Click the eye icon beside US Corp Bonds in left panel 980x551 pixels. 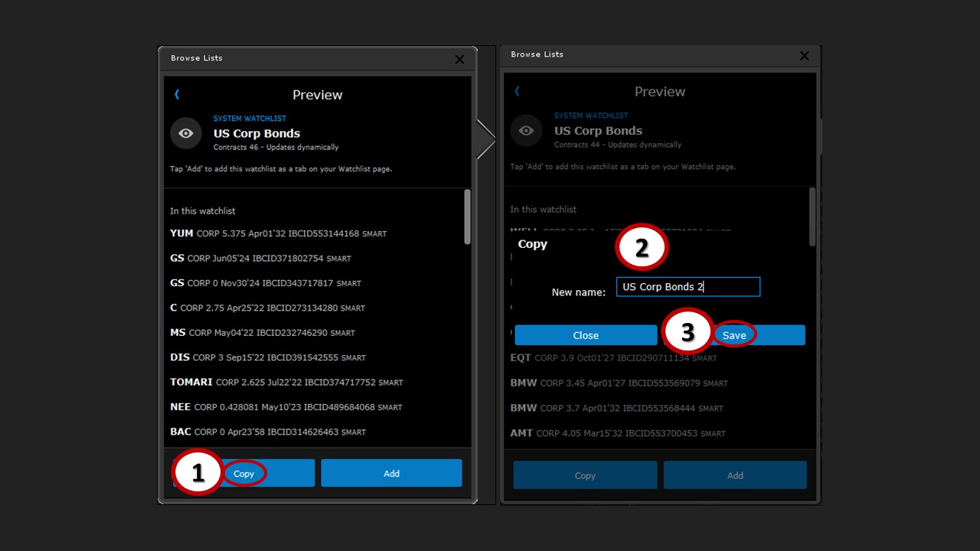point(185,133)
